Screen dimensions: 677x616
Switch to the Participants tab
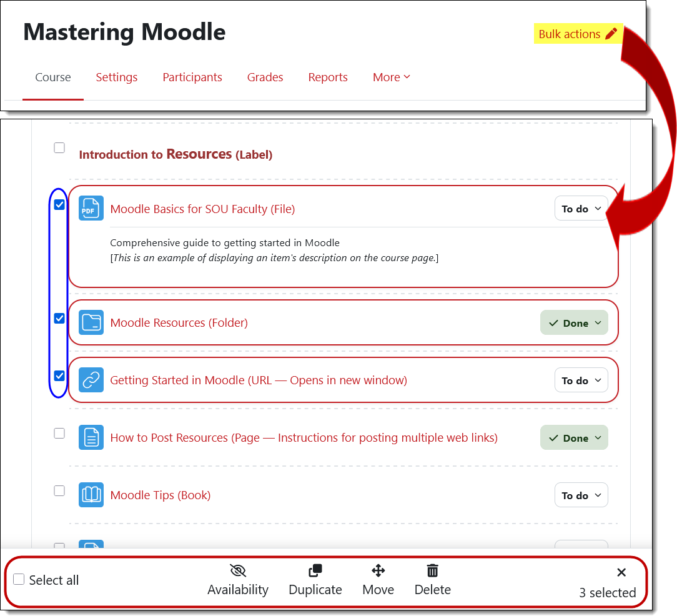pos(192,77)
